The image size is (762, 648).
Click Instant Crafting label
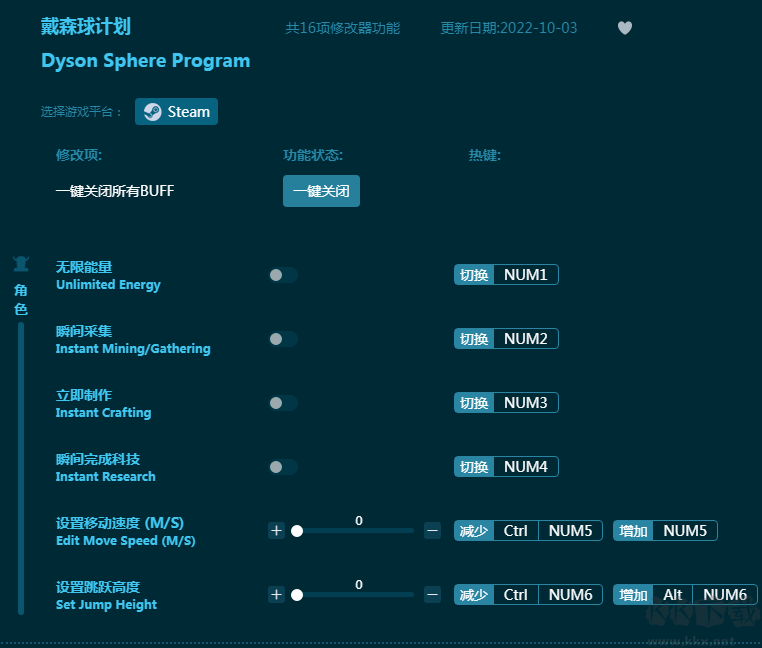point(104,413)
